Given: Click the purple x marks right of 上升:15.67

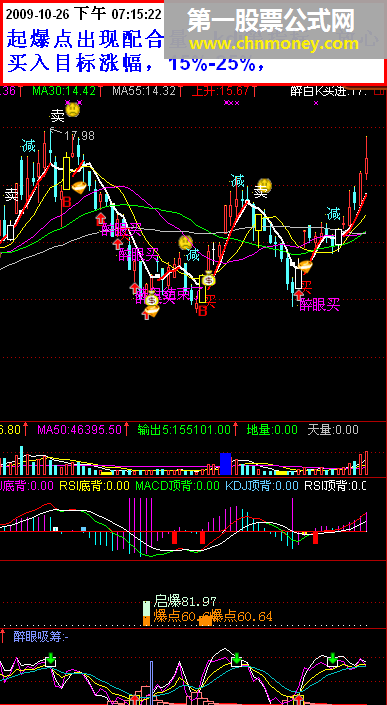Looking at the screenshot, I should tap(231, 103).
